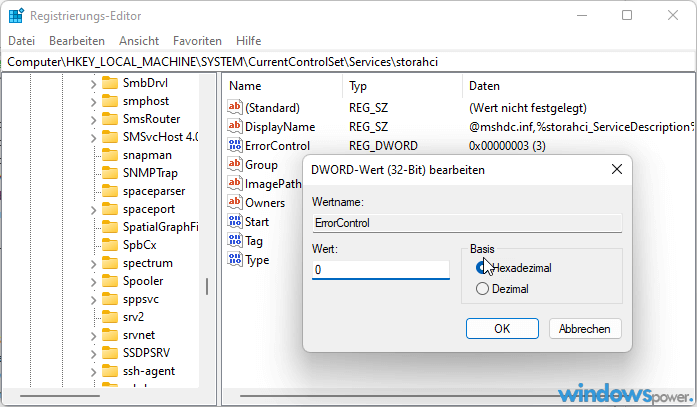Click the DWORD icon of Tag value

pyautogui.click(x=235, y=240)
